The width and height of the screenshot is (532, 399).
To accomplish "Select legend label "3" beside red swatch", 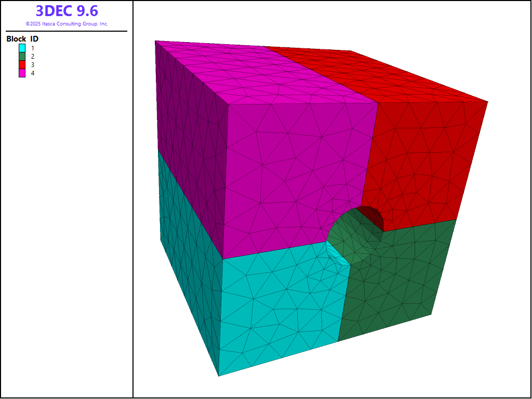I will click(33, 64).
